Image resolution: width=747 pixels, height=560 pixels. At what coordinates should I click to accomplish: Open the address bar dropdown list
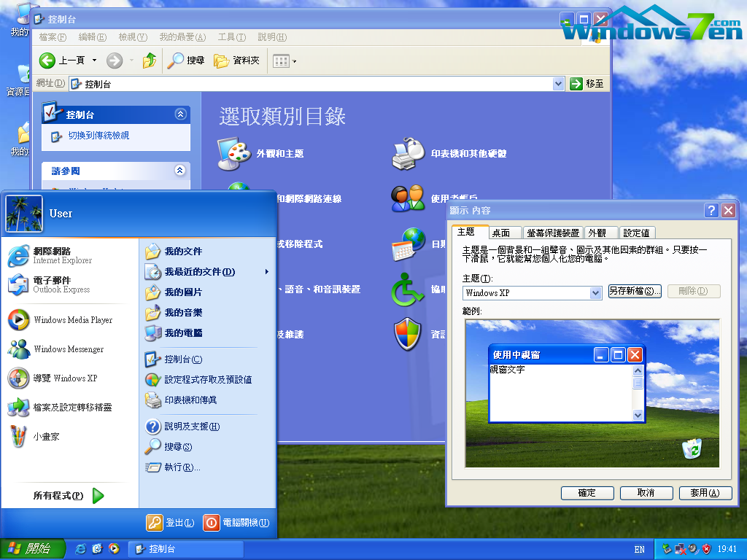tap(558, 83)
